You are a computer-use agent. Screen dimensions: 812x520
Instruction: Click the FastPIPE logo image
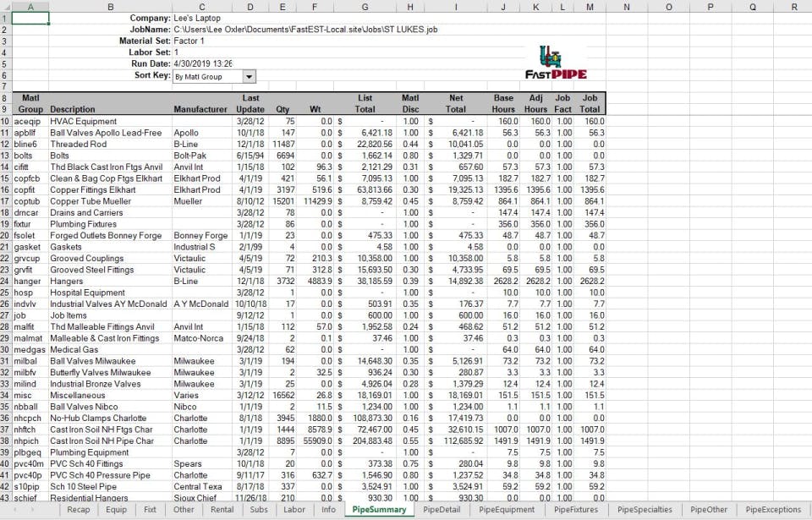click(x=556, y=63)
